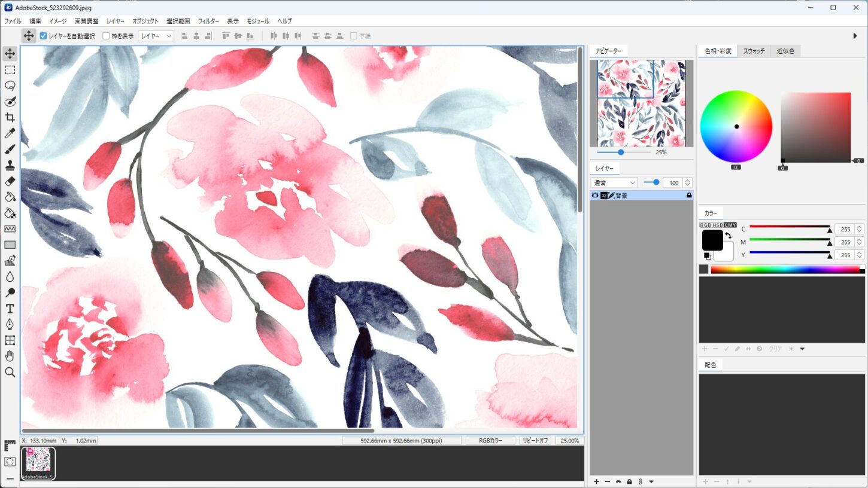Switch to the スウォッチ tab
The image size is (868, 488).
[x=754, y=51]
